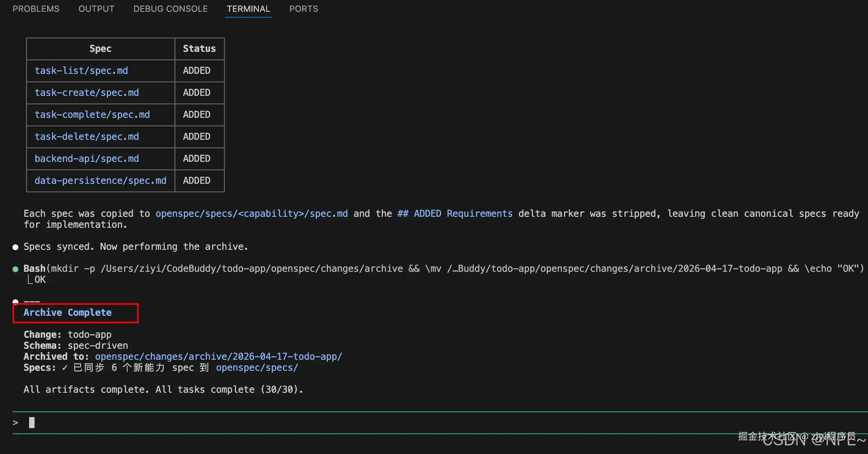Click the 'Archive Complete' heading
This screenshot has height=454, width=868.
pyautogui.click(x=68, y=313)
